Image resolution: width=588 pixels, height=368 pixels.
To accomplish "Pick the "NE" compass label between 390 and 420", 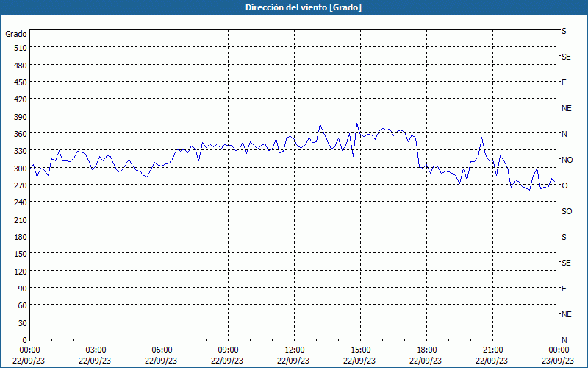I will [566, 108].
